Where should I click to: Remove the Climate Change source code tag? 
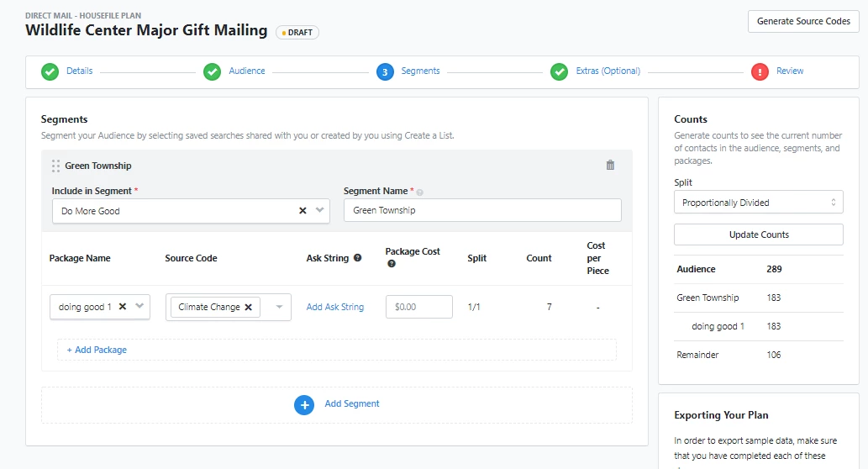coord(249,307)
